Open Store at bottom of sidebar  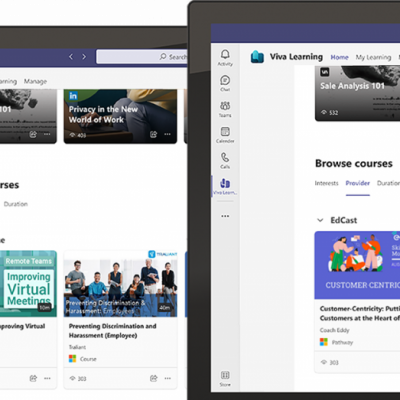(x=225, y=379)
